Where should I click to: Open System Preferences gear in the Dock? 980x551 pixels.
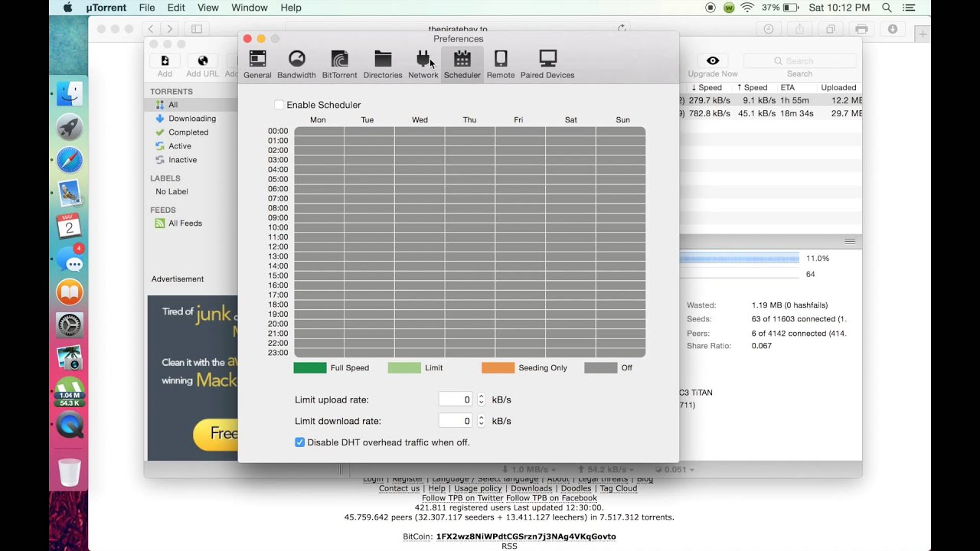tap(70, 325)
